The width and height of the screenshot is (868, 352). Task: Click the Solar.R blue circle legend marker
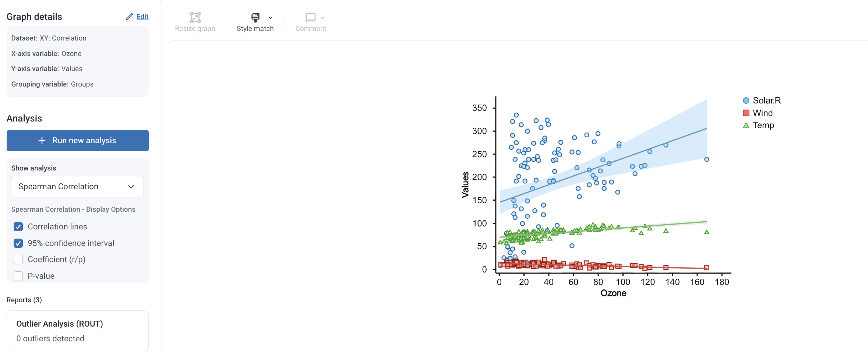(746, 101)
